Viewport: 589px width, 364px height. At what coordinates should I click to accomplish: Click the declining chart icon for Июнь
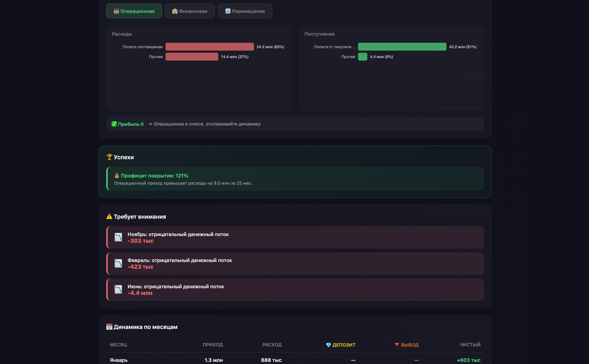click(118, 289)
